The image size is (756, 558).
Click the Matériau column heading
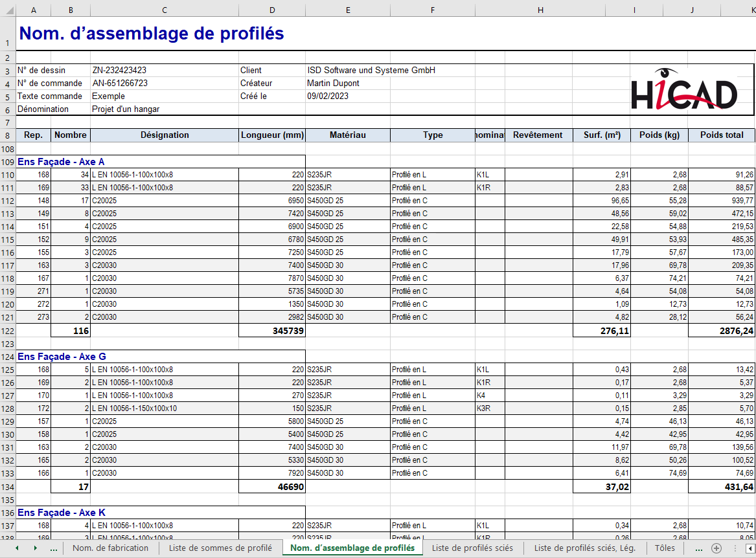(x=348, y=135)
